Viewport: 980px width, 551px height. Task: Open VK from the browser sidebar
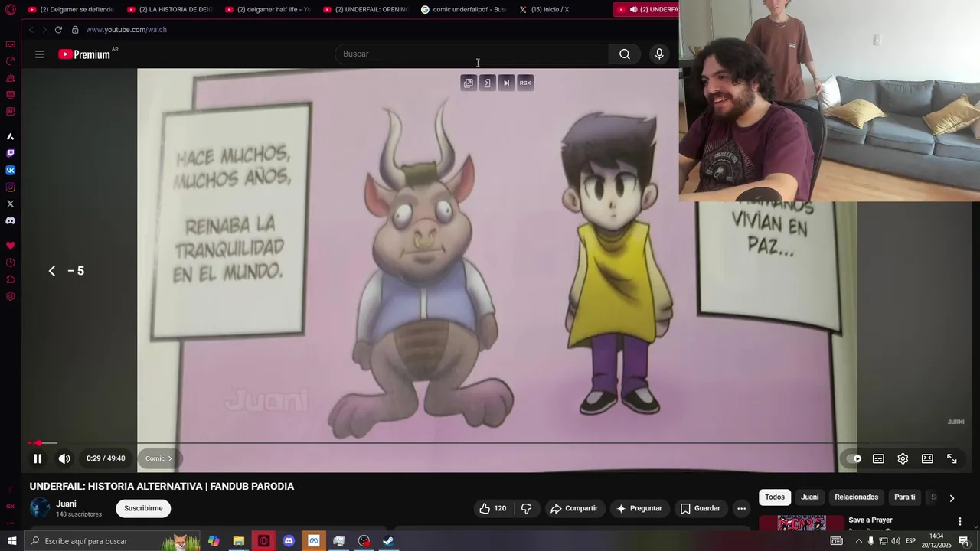point(10,170)
